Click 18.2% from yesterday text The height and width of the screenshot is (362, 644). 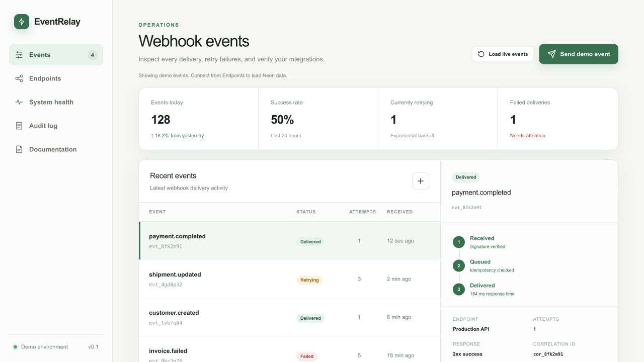pos(178,136)
